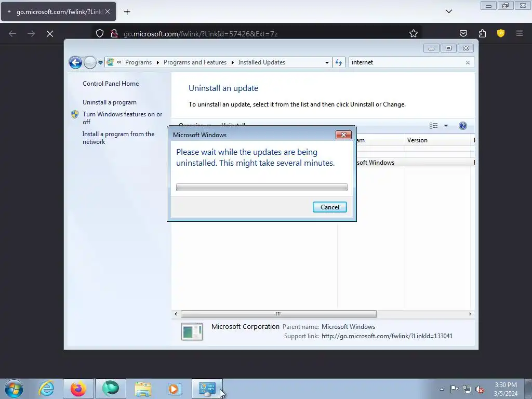The width and height of the screenshot is (532, 399).
Task: Go back with Control Panel back arrow
Action: 75,62
